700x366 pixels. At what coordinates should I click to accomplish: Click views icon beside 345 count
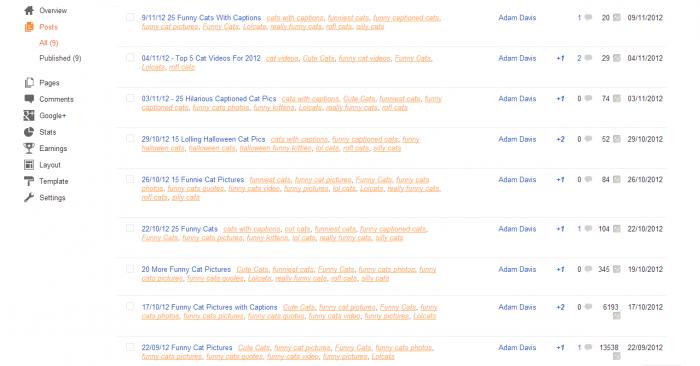tap(617, 269)
